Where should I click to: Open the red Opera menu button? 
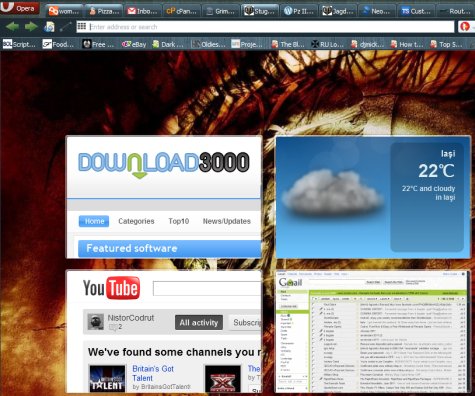point(19,7)
